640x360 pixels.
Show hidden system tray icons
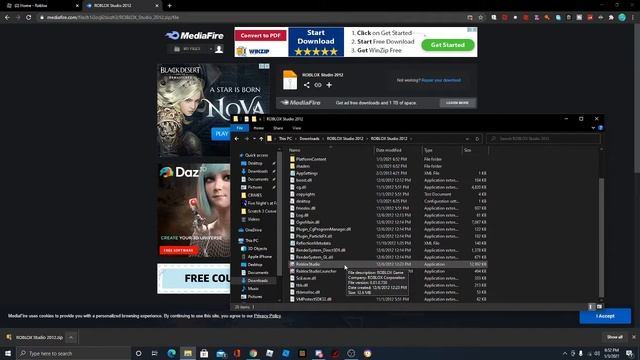point(565,353)
